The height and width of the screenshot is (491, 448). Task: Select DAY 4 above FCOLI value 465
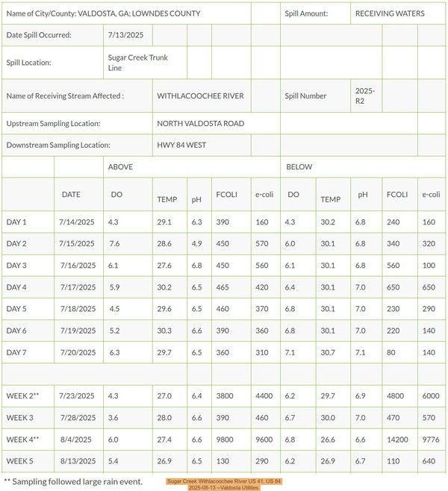(223, 287)
